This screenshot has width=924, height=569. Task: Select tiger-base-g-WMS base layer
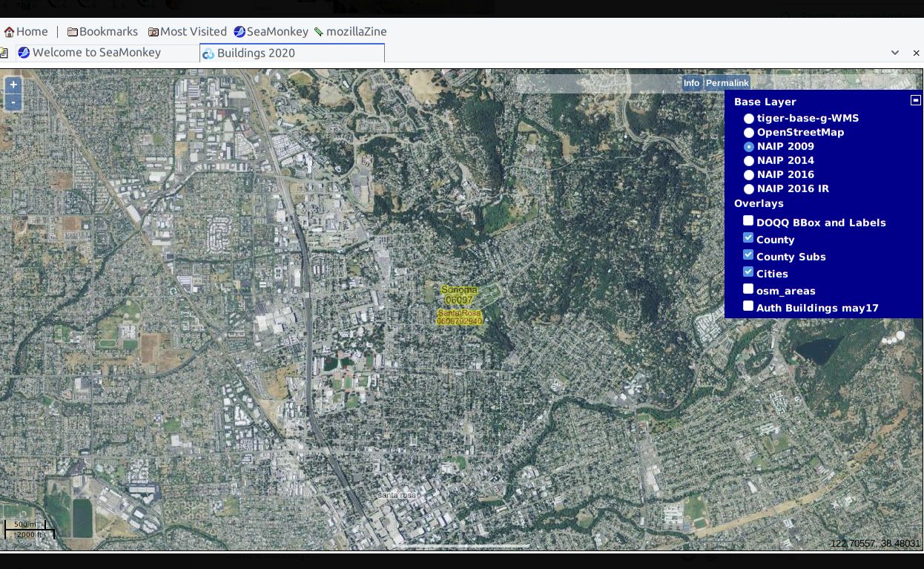[x=749, y=119]
